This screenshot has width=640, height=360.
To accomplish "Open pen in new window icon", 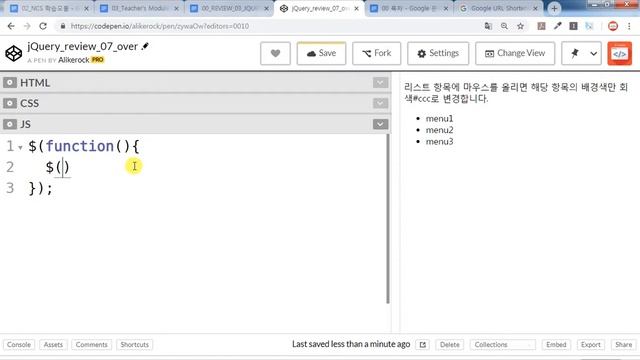I will point(423,344).
